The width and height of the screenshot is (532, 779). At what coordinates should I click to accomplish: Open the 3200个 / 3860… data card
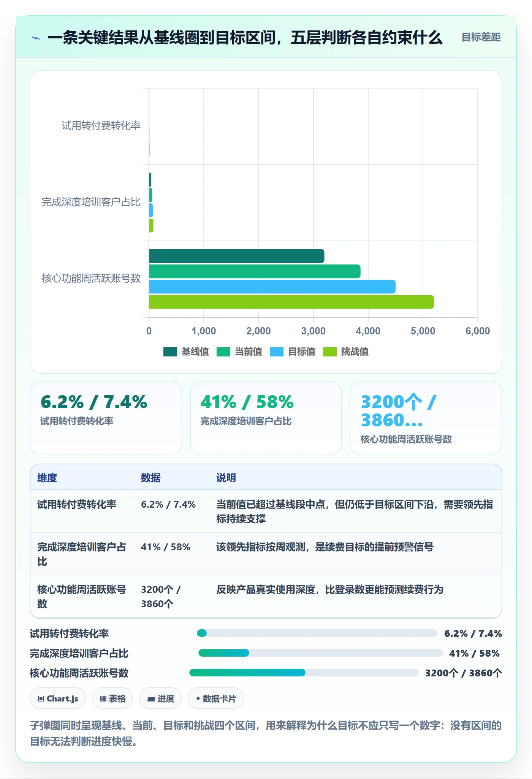point(426,418)
